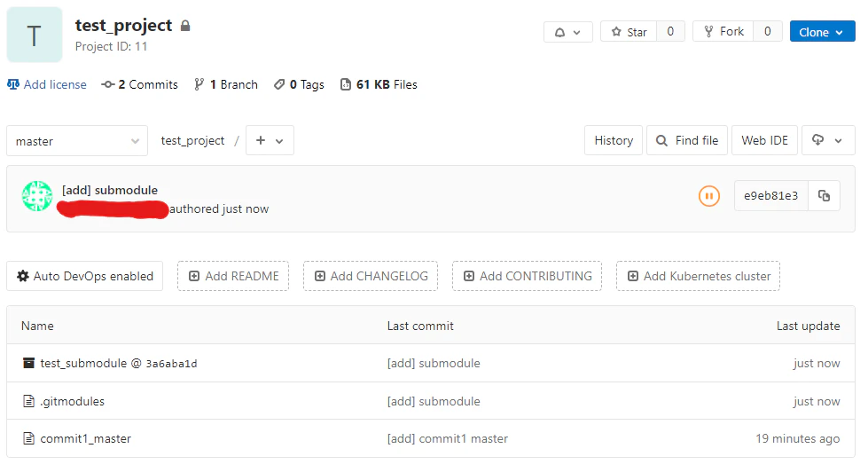Screen dimensions: 868x472
Task: Click Add CHANGELOG
Action: click(x=371, y=276)
